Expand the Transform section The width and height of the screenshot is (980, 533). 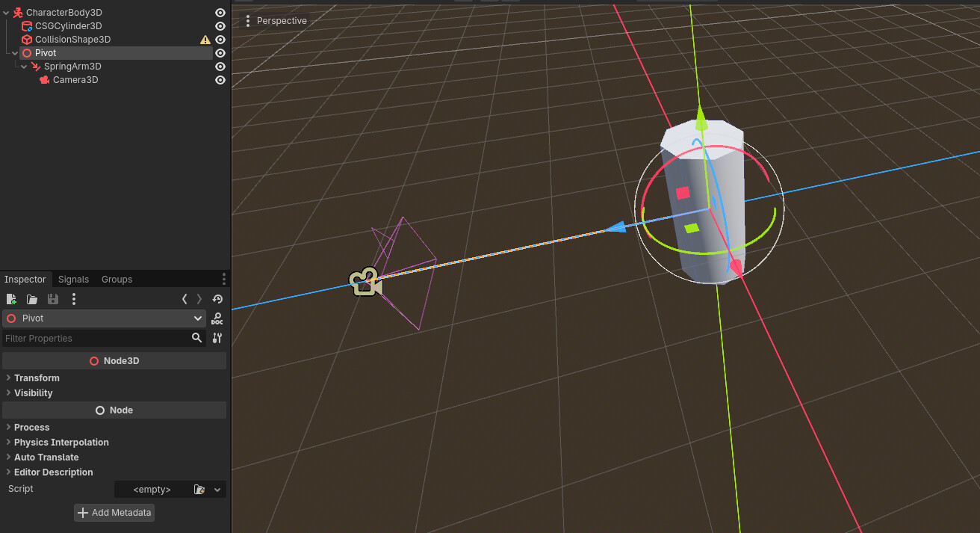point(37,378)
